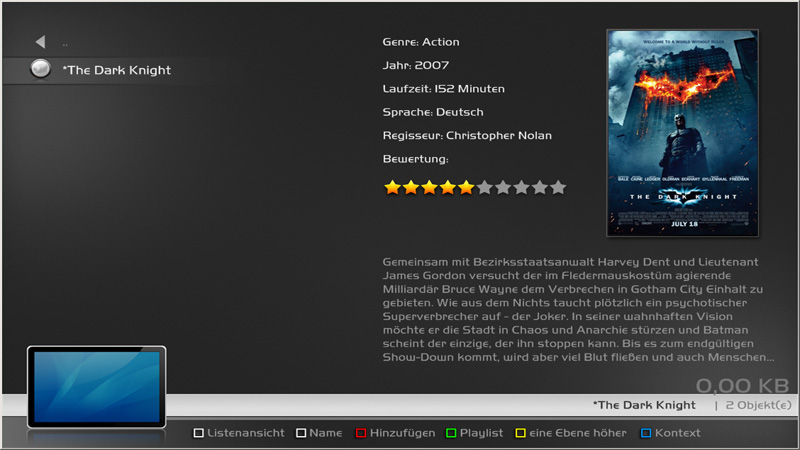Viewport: 800px width, 450px height.
Task: Click the yellow eine Ebene höher icon
Action: (x=520, y=433)
